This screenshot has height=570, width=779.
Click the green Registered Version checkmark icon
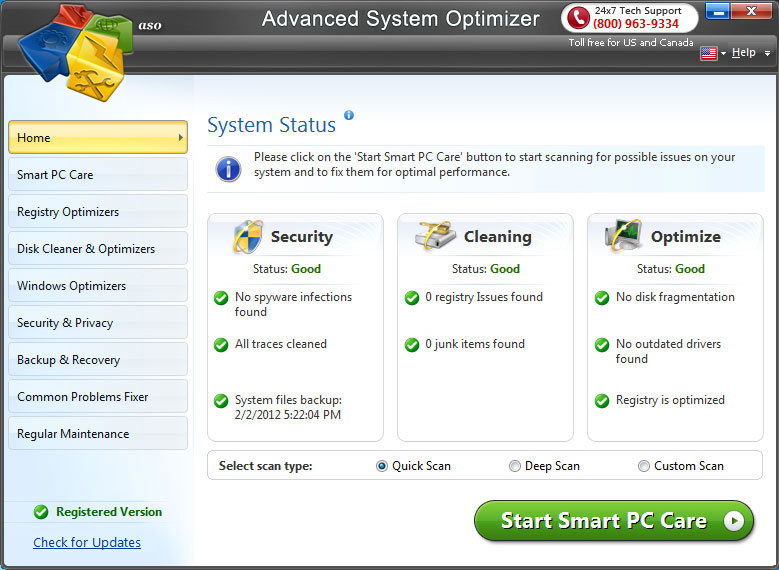tap(41, 512)
